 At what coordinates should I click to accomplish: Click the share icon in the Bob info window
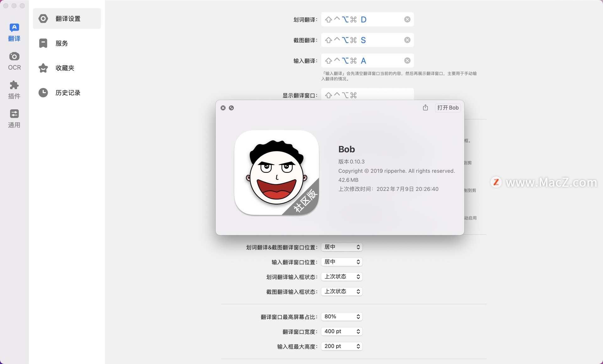(x=426, y=107)
